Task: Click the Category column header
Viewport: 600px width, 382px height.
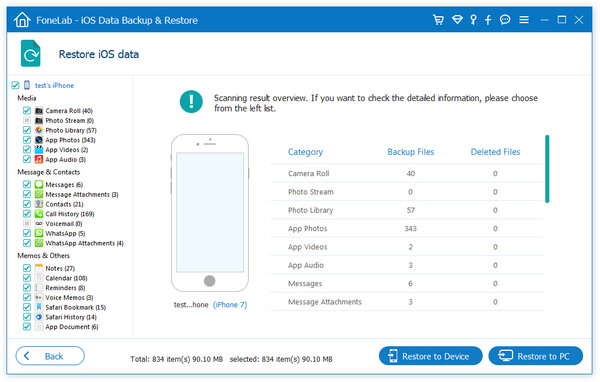Action: [305, 152]
